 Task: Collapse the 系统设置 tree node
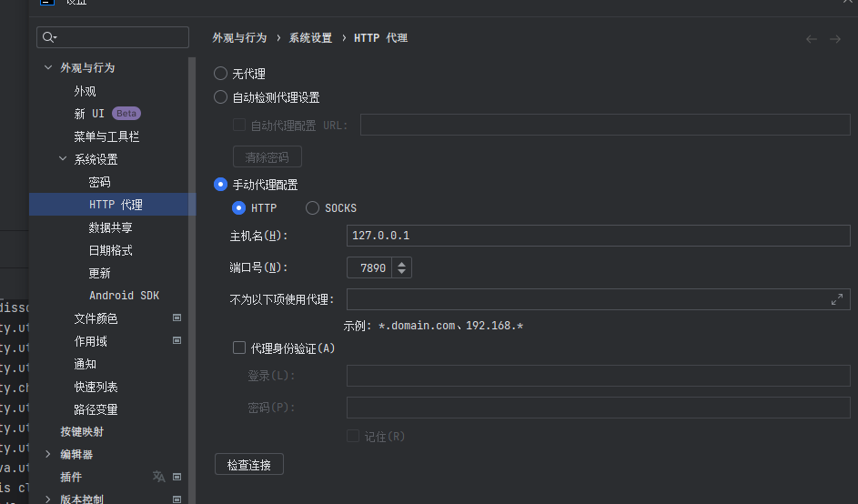point(63,158)
